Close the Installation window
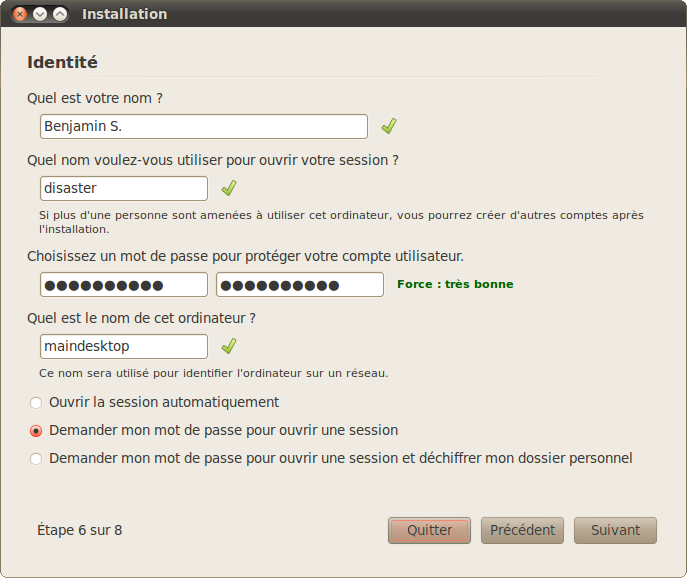Screen dimensions: 687x578 pos(20,14)
